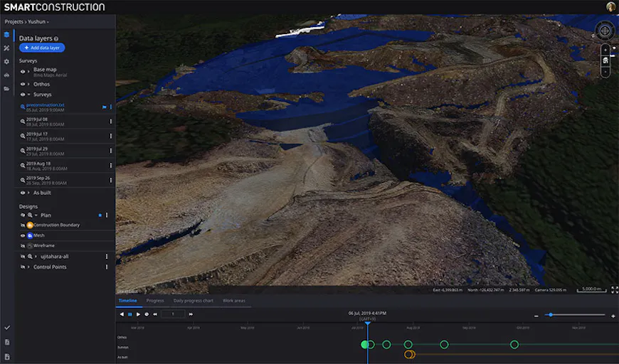Open the settings gear in left sidebar
Viewport: 619px width, 364px height.
tap(6, 62)
